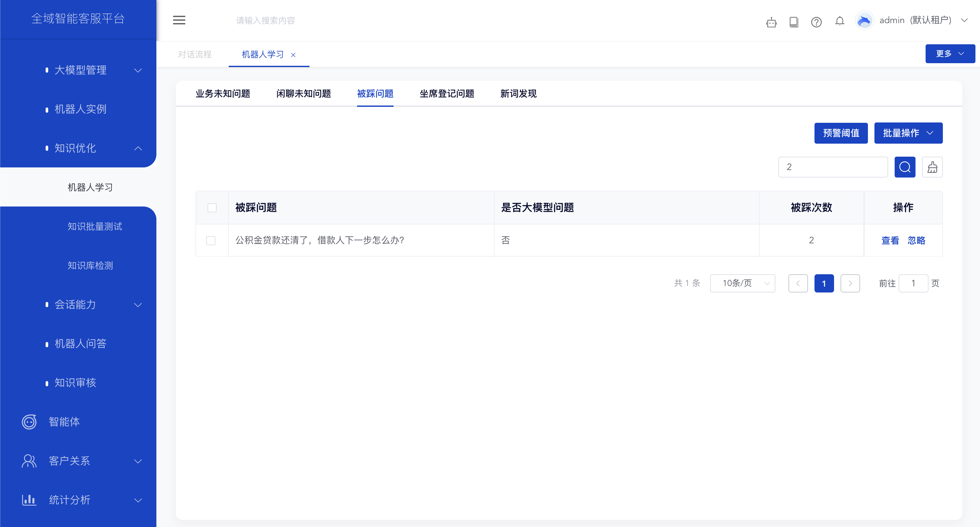The image size is (980, 527).
Task: Open the 10条/页 page size dropdown
Action: click(742, 283)
